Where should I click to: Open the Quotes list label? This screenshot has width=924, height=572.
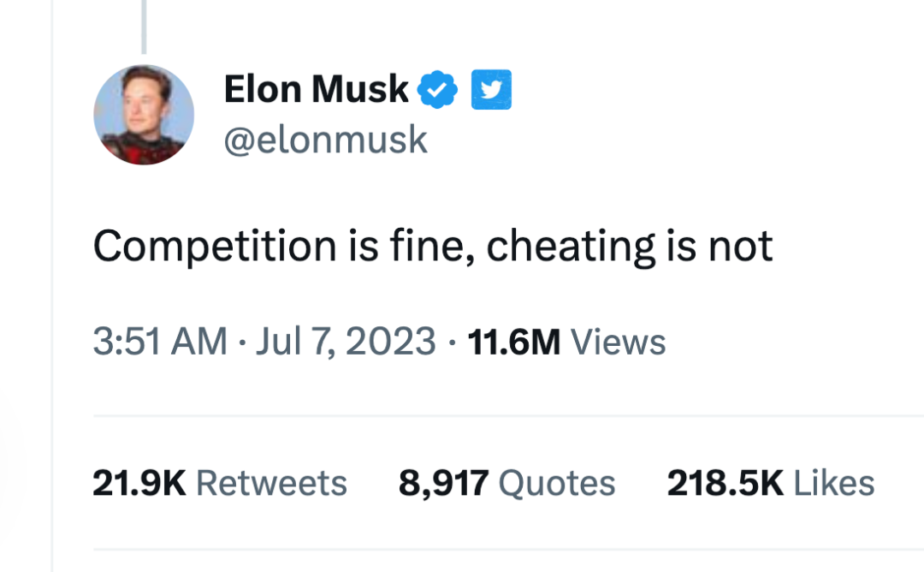click(x=556, y=483)
